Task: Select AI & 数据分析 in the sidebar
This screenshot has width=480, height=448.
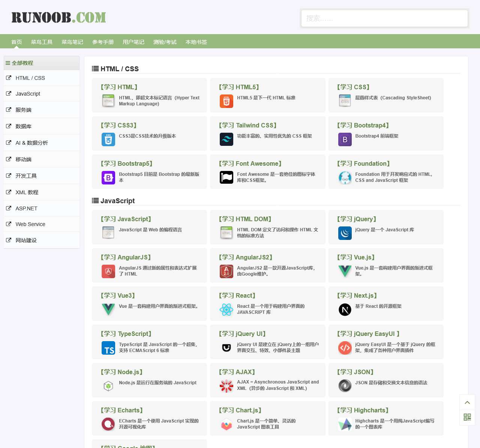Action: tap(31, 143)
